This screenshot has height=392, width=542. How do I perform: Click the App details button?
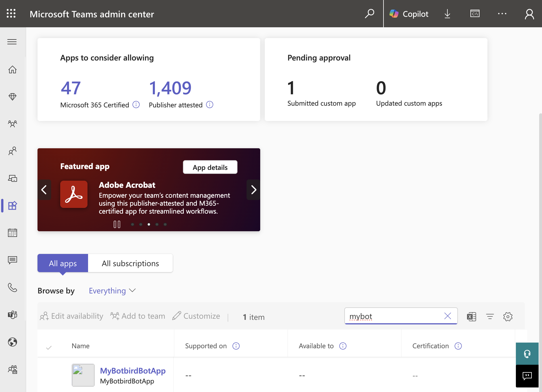click(x=210, y=167)
